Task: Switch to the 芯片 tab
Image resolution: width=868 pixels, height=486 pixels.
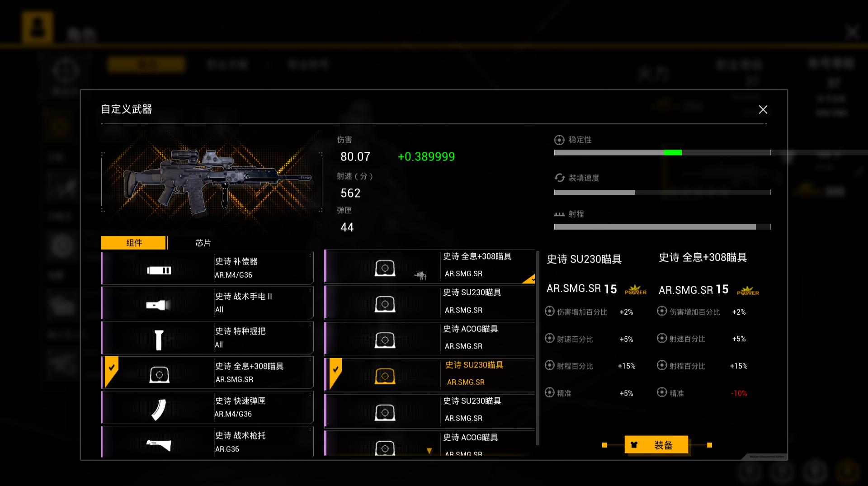Action: 203,243
